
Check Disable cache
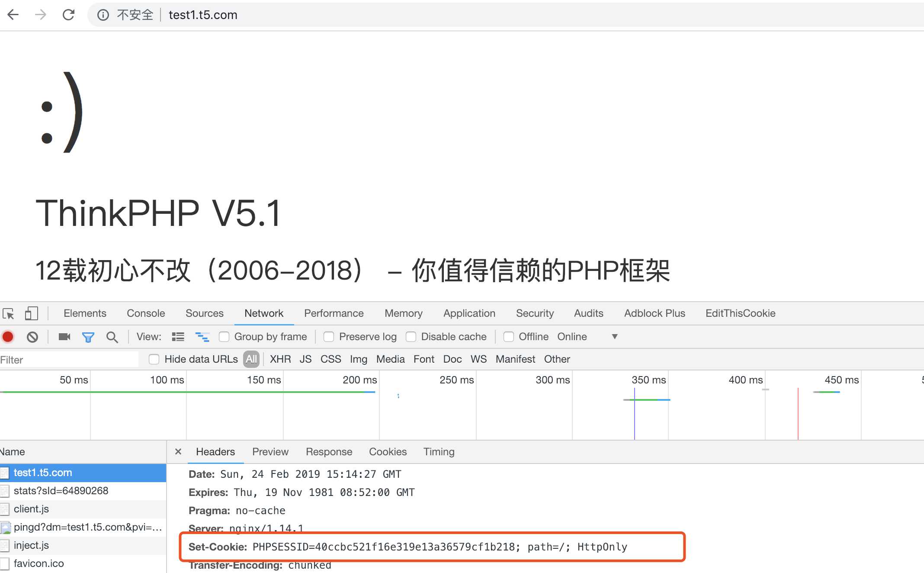coord(411,337)
